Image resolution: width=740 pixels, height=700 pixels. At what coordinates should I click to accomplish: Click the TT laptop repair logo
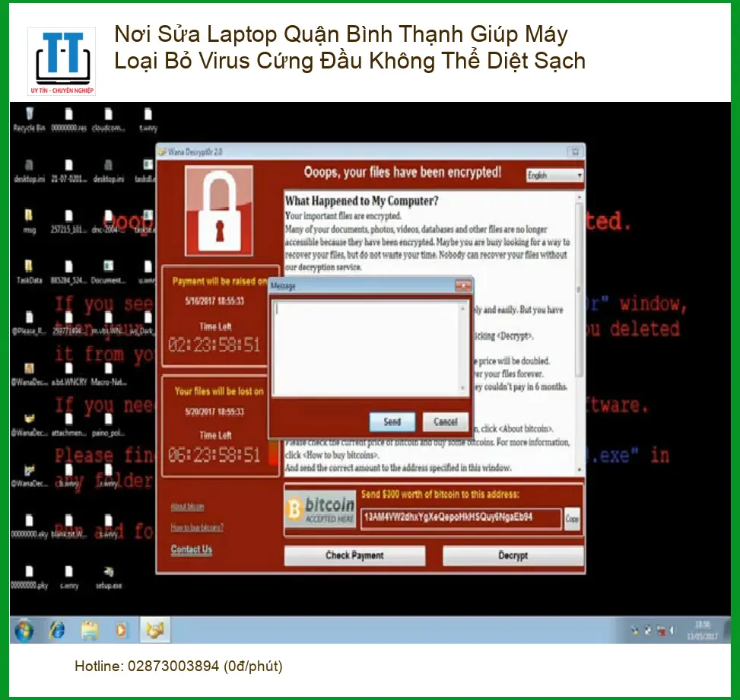[x=62, y=62]
